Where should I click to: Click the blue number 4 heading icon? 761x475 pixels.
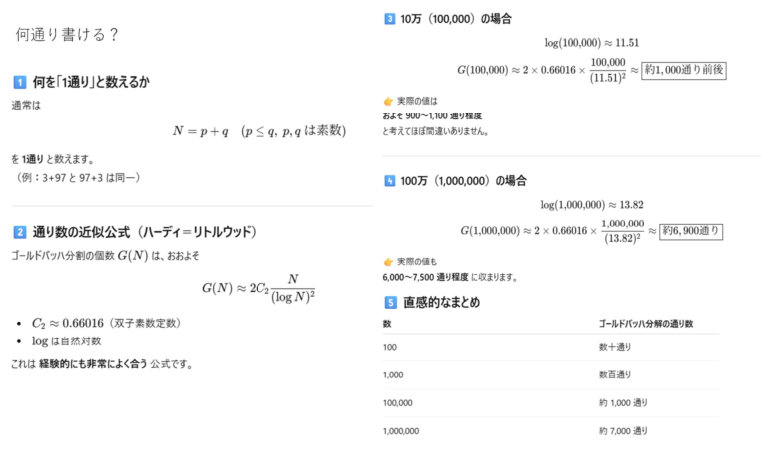tap(389, 181)
